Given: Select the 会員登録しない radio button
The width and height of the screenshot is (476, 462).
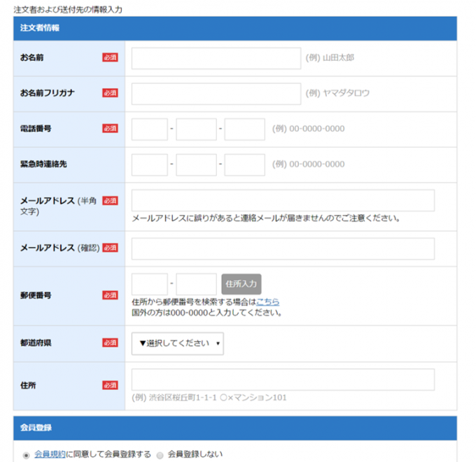Looking at the screenshot, I should coord(160,455).
